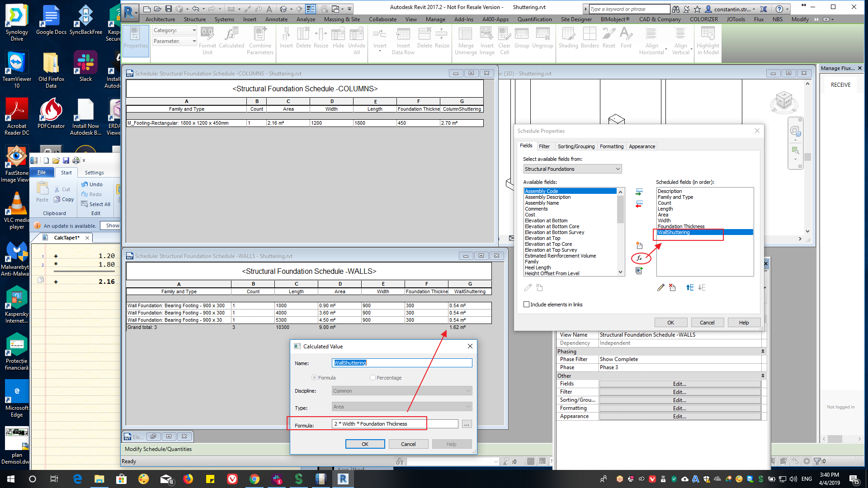Image resolution: width=868 pixels, height=488 pixels.
Task: Click the Merge Unmerge cells icon
Action: pyautogui.click(x=465, y=40)
